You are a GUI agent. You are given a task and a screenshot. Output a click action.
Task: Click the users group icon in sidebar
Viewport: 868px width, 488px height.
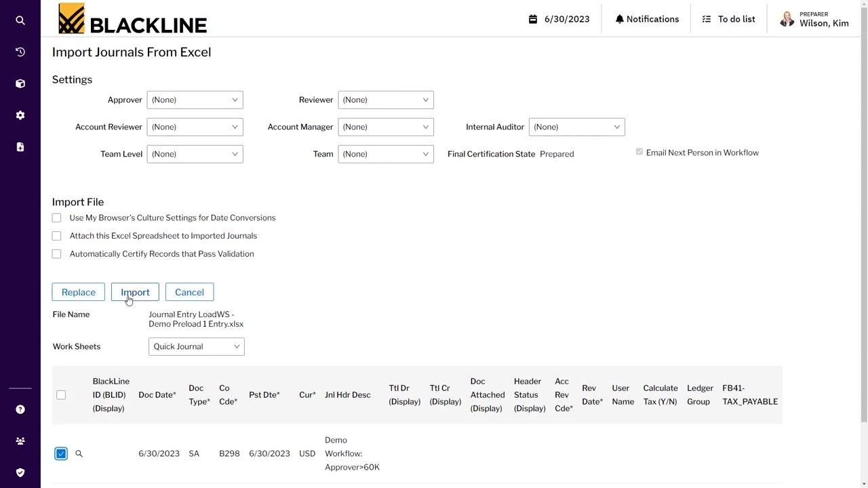[x=20, y=441]
